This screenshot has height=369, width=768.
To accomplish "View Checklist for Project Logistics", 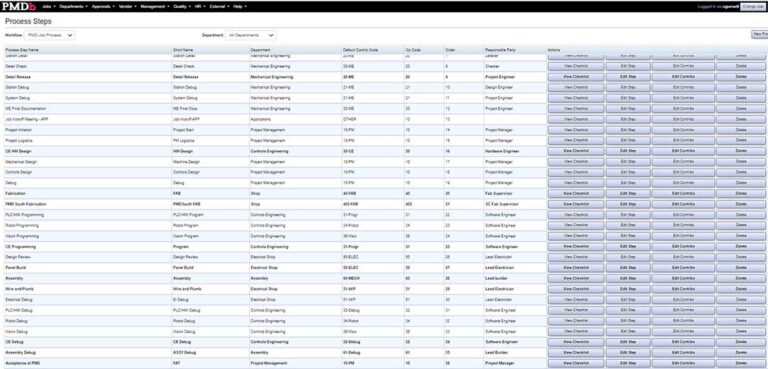I will (x=576, y=141).
